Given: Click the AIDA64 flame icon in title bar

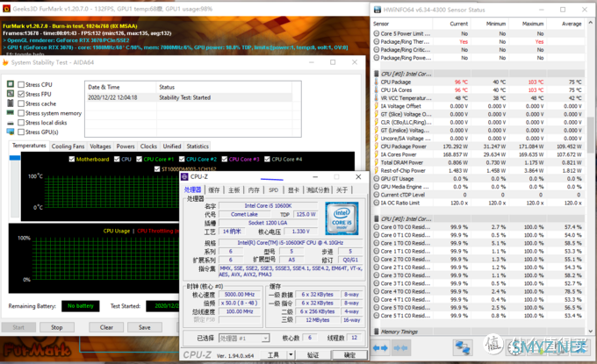Looking at the screenshot, I should (x=5, y=62).
